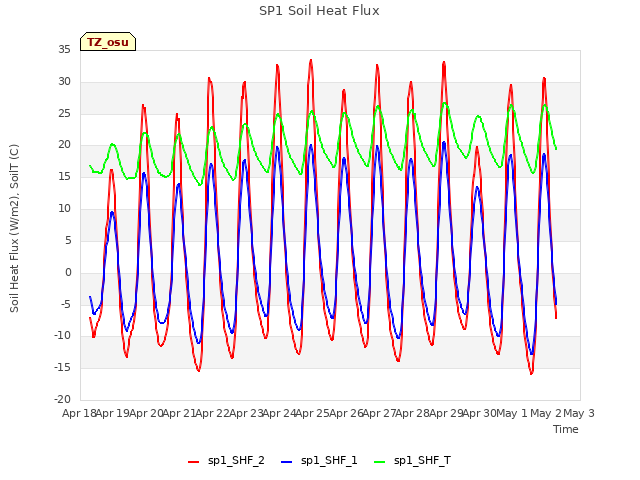The height and width of the screenshot is (480, 640).
Task: Click the 15 y-axis tick label
Action: click(64, 177)
